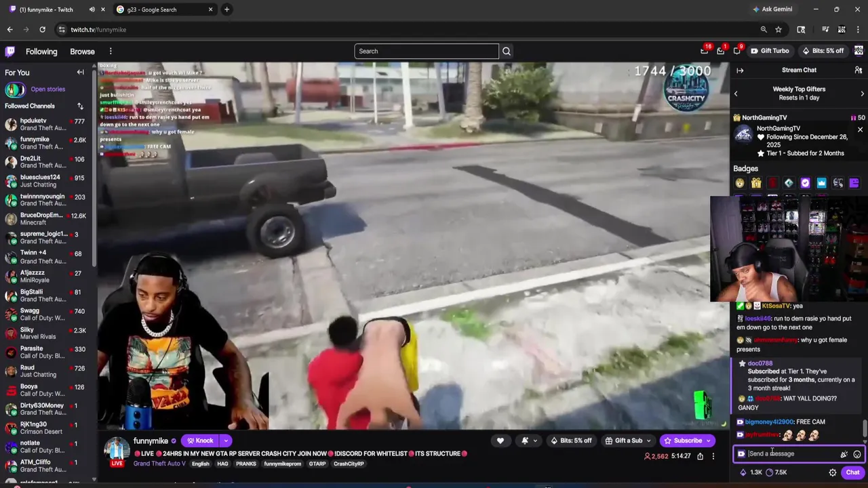Open channel points balance 7.5K

pyautogui.click(x=776, y=472)
